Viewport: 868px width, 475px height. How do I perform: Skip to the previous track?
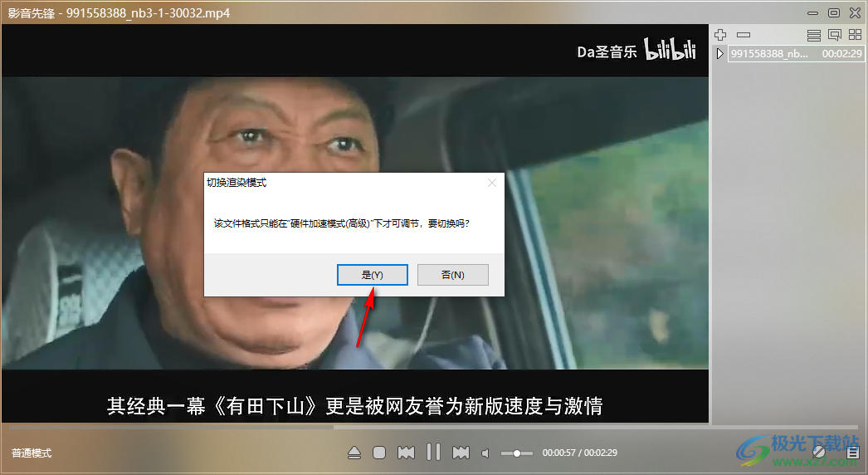point(406,453)
